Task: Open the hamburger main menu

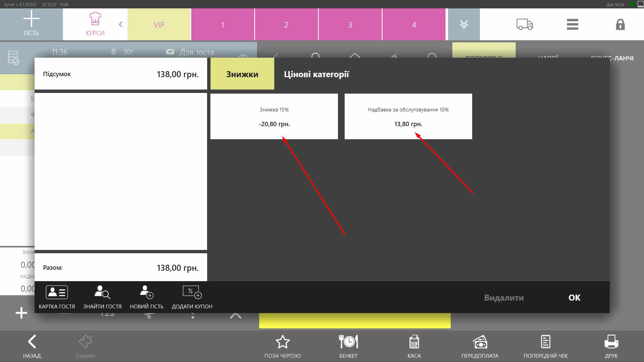Action: tap(572, 24)
